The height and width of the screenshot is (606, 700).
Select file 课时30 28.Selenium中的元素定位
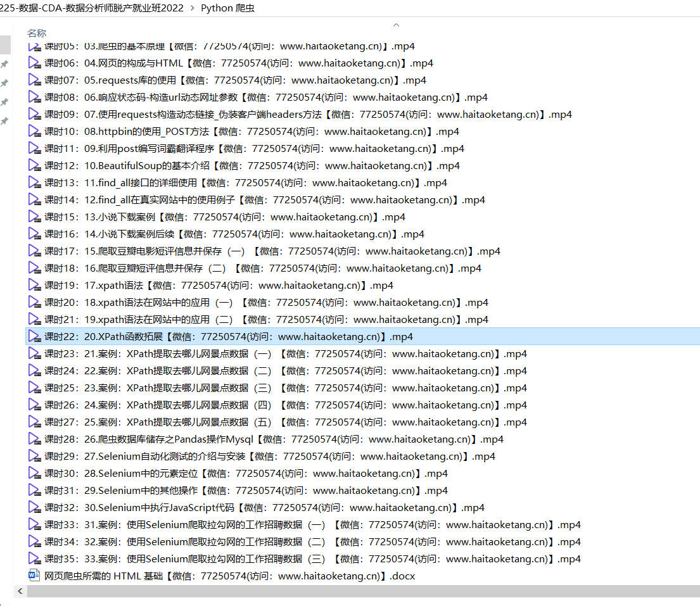pyautogui.click(x=246, y=473)
